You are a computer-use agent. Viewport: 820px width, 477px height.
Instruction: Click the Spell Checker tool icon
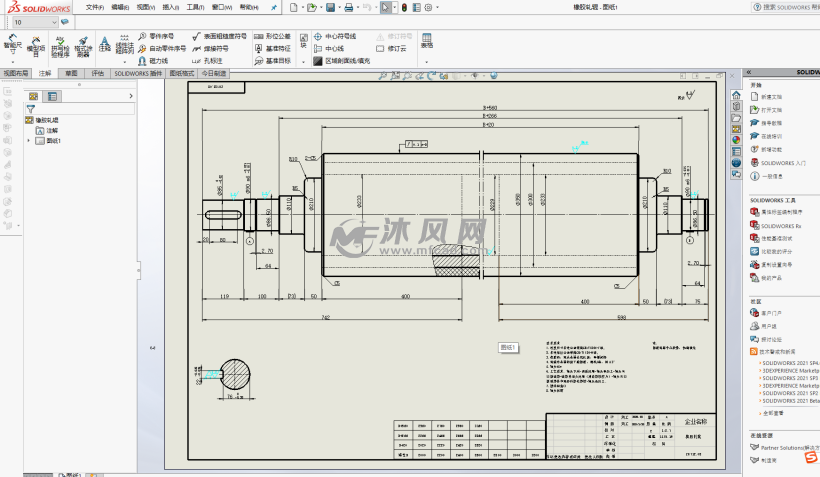click(59, 44)
